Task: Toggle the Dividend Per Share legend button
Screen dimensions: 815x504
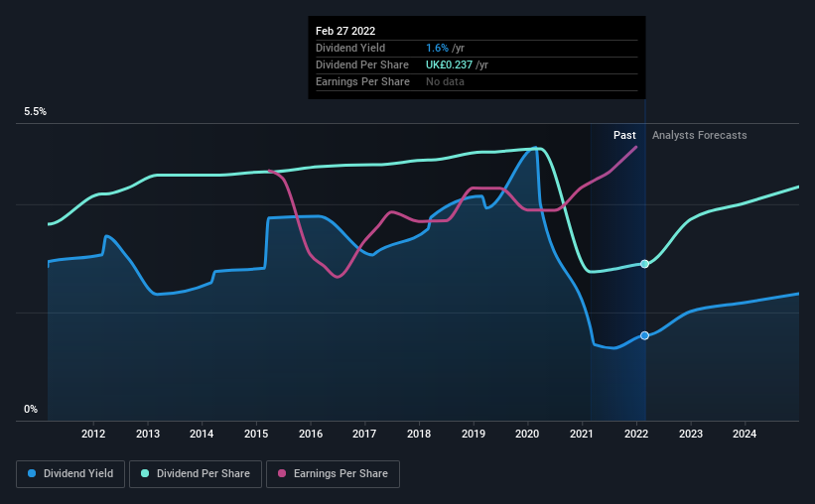Action: click(x=196, y=474)
